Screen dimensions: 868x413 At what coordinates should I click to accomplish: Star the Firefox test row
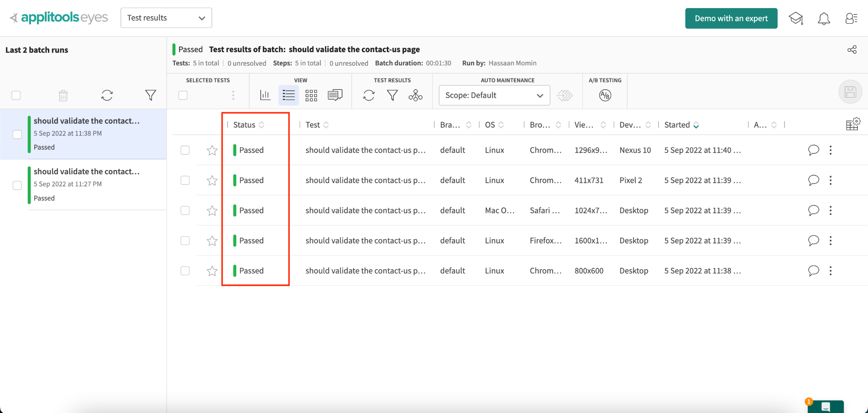pos(212,240)
